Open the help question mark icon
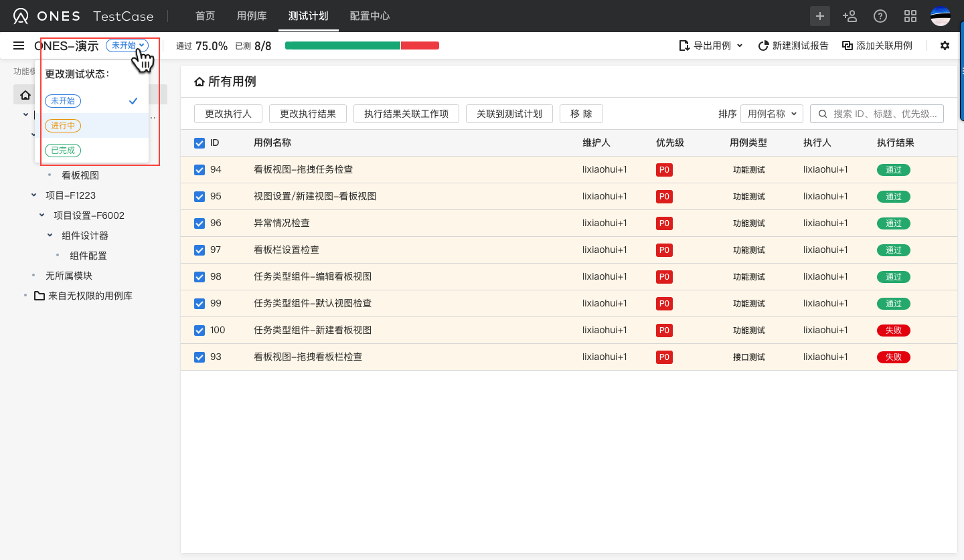This screenshot has width=964, height=560. pyautogui.click(x=880, y=16)
